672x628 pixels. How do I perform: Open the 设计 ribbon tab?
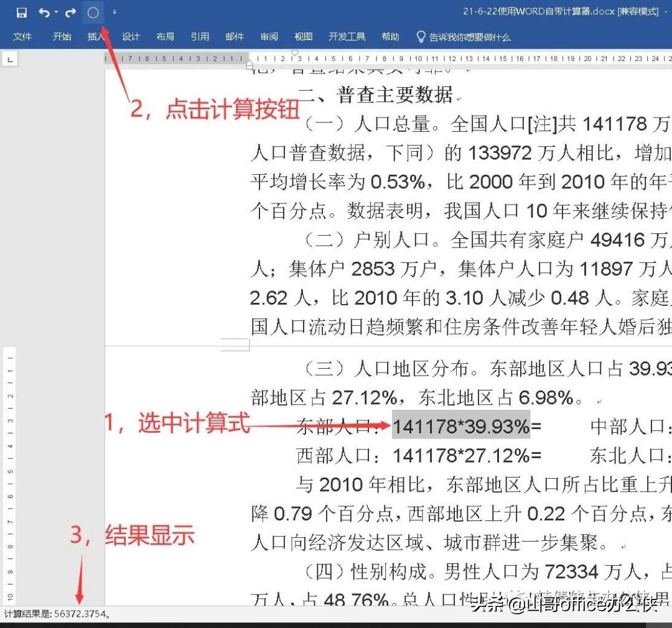(131, 37)
